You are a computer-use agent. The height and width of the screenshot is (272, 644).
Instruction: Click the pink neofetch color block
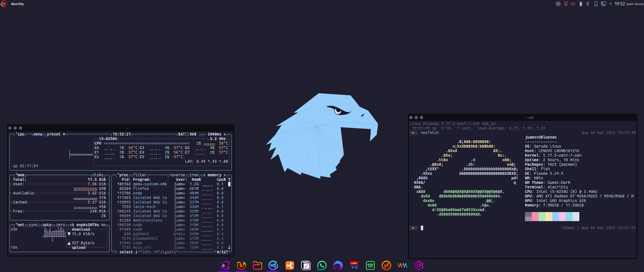coord(562,216)
